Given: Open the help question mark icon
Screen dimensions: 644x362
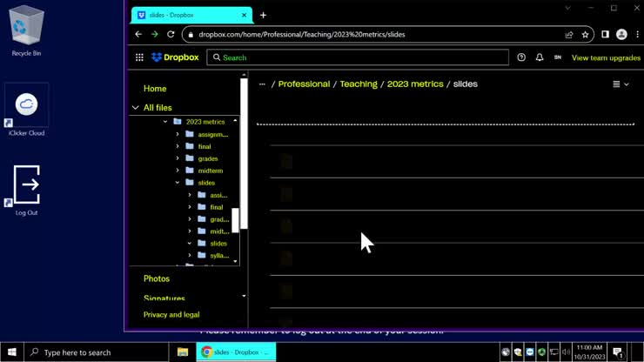Looking at the screenshot, I should click(x=521, y=57).
